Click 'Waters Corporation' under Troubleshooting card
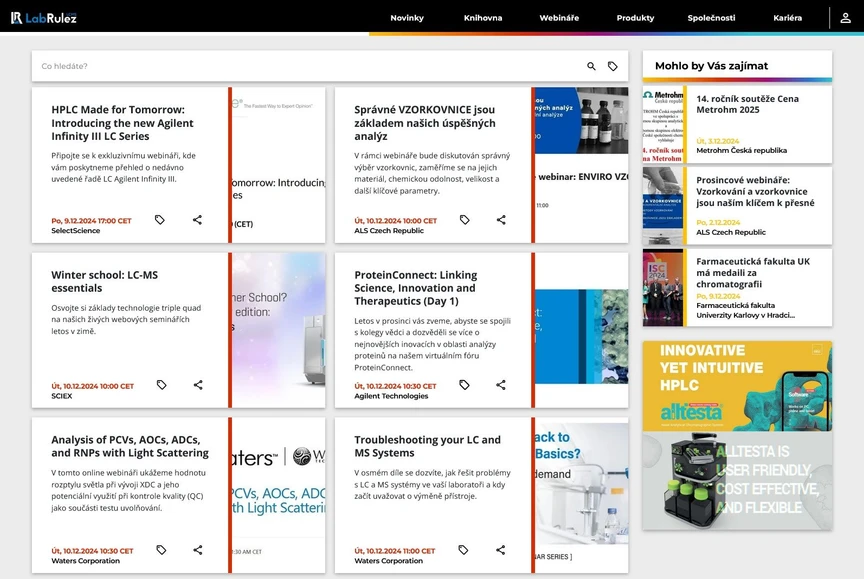 pos(388,561)
